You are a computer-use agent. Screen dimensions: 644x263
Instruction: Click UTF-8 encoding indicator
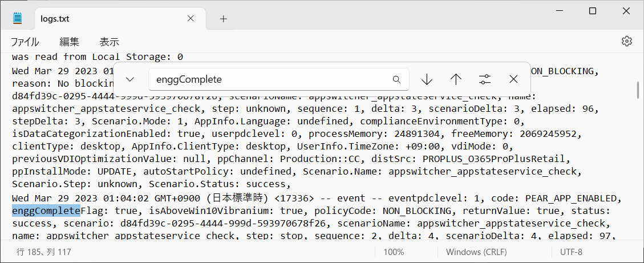point(571,252)
